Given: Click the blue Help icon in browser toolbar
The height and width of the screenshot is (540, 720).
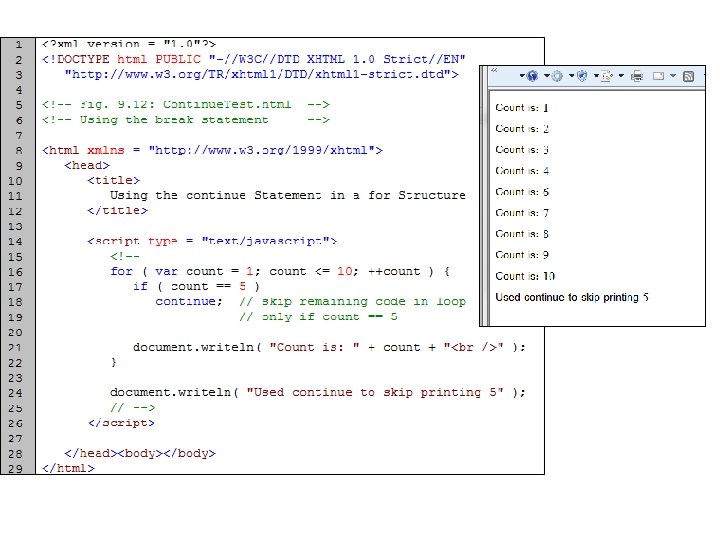Looking at the screenshot, I should tap(532, 76).
